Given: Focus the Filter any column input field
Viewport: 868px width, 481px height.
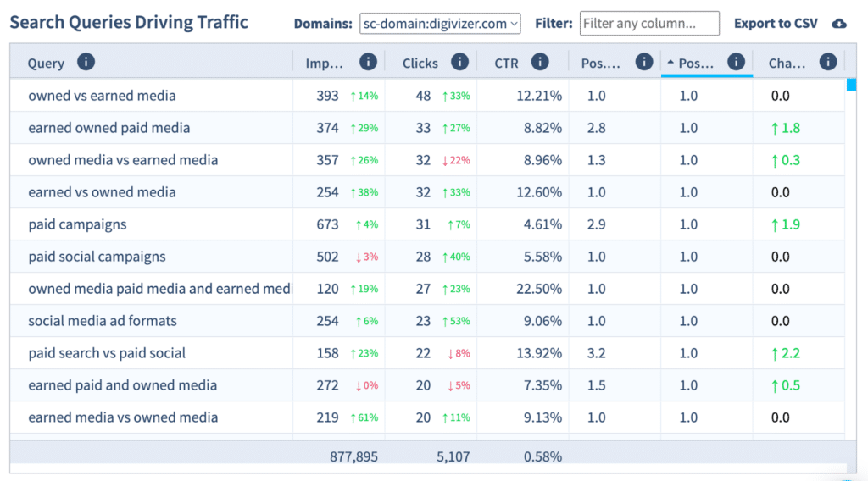Looking at the screenshot, I should click(x=648, y=24).
